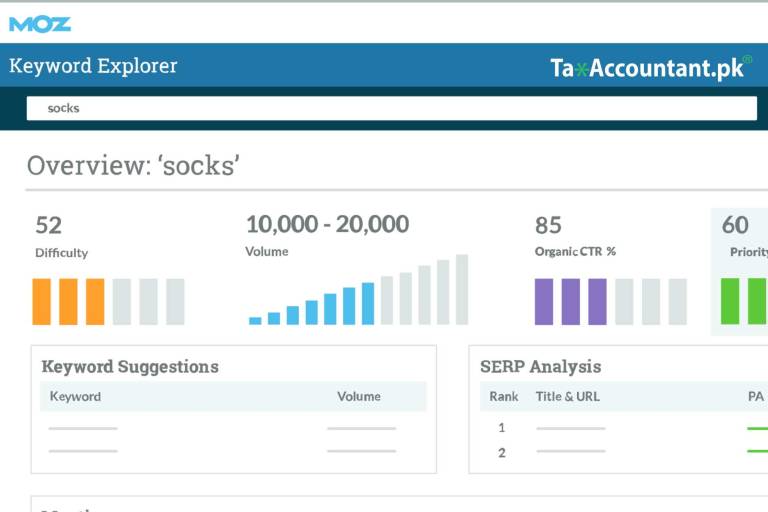
Task: Click the Difficulty label
Action: (61, 253)
